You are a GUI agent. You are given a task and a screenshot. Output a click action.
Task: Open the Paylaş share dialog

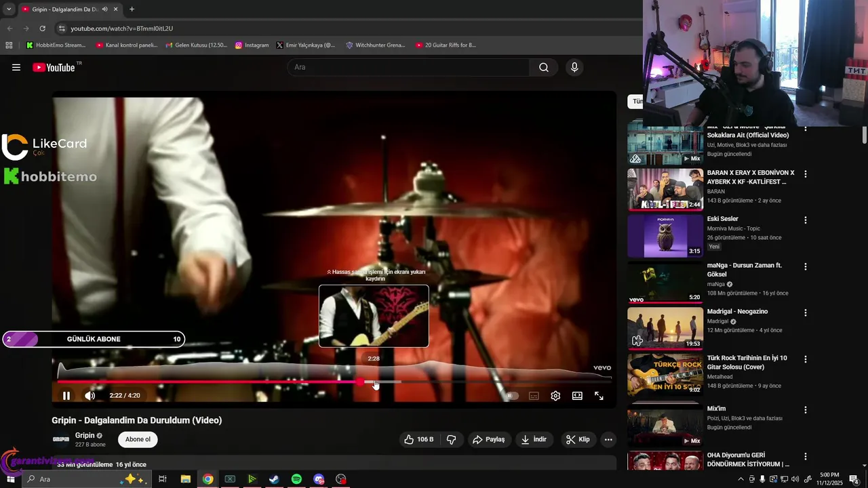[489, 439]
